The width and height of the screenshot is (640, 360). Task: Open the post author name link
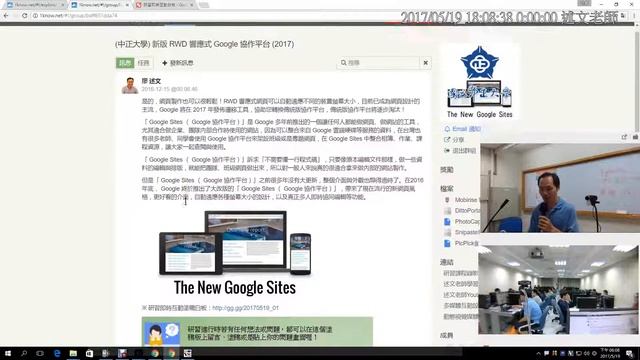point(151,81)
